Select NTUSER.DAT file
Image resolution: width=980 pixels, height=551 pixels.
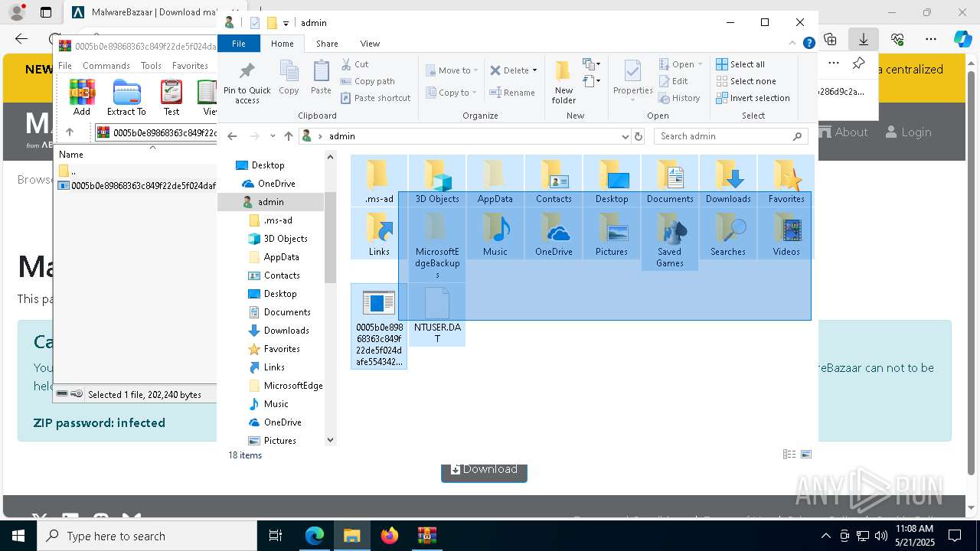pyautogui.click(x=437, y=315)
